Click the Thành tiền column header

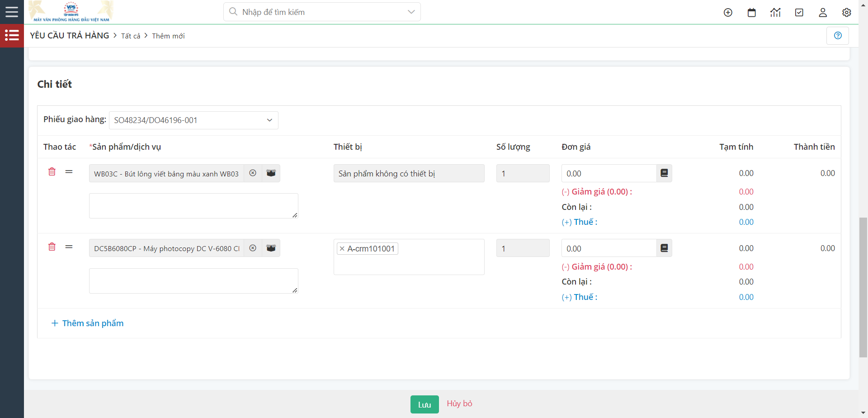[814, 147]
